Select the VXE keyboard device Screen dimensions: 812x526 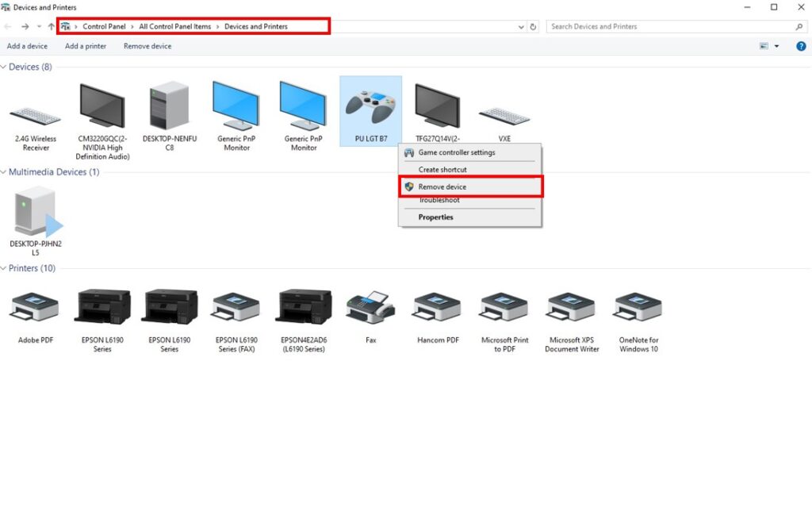504,117
